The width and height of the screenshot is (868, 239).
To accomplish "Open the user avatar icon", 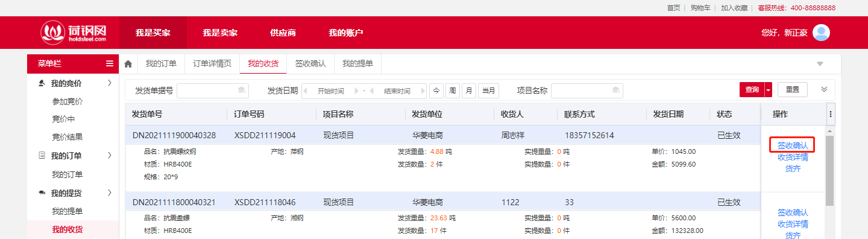I will [821, 33].
